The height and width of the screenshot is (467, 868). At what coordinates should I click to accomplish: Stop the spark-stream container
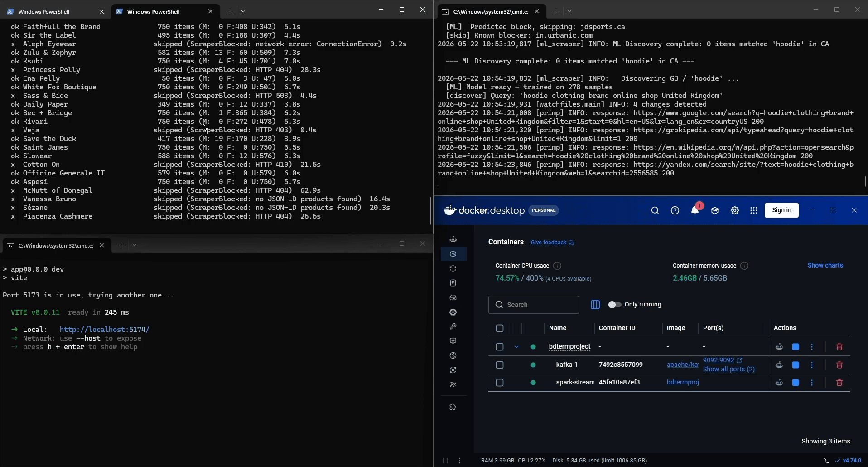[796, 383]
